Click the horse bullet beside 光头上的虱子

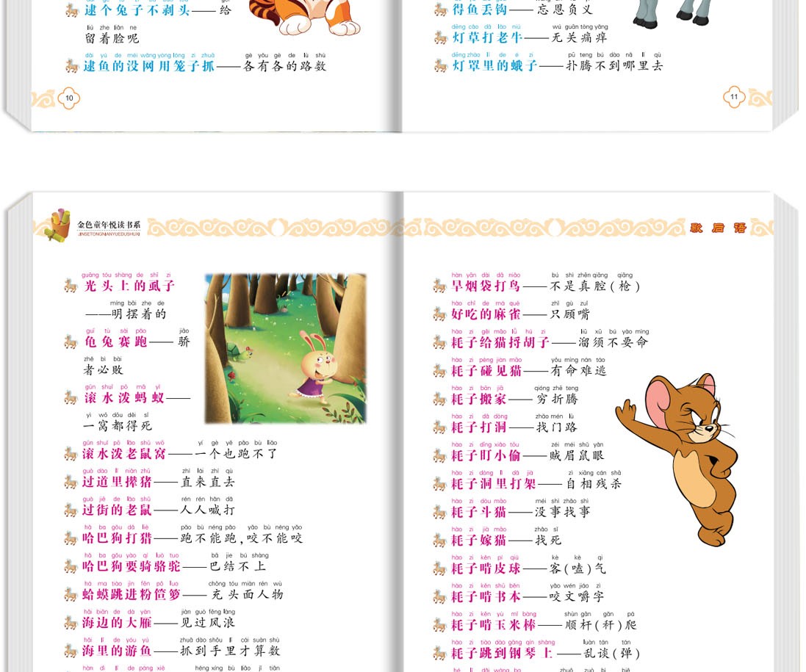coord(71,286)
